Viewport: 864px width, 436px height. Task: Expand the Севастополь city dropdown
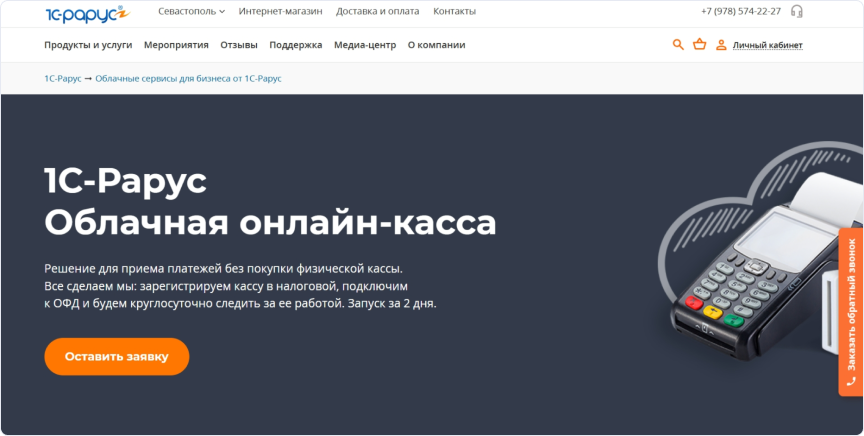coord(191,11)
